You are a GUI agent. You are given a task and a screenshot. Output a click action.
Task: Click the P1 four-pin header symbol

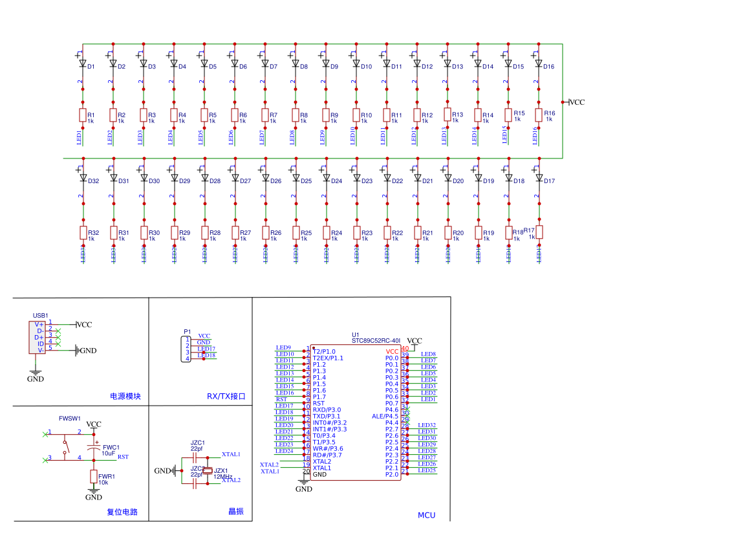[188, 349]
